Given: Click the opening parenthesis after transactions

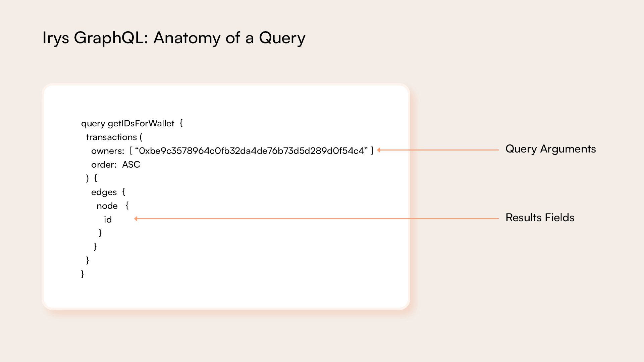Looking at the screenshot, I should pos(141,137).
